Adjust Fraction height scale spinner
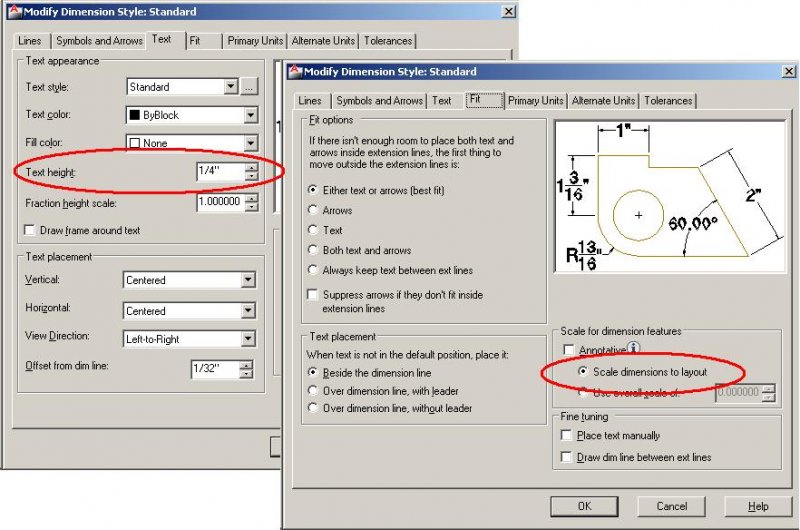800x530 pixels. pos(252,203)
